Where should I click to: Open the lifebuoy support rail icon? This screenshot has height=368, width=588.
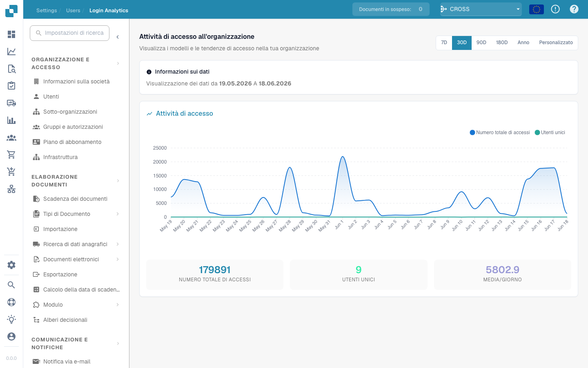(x=11, y=302)
